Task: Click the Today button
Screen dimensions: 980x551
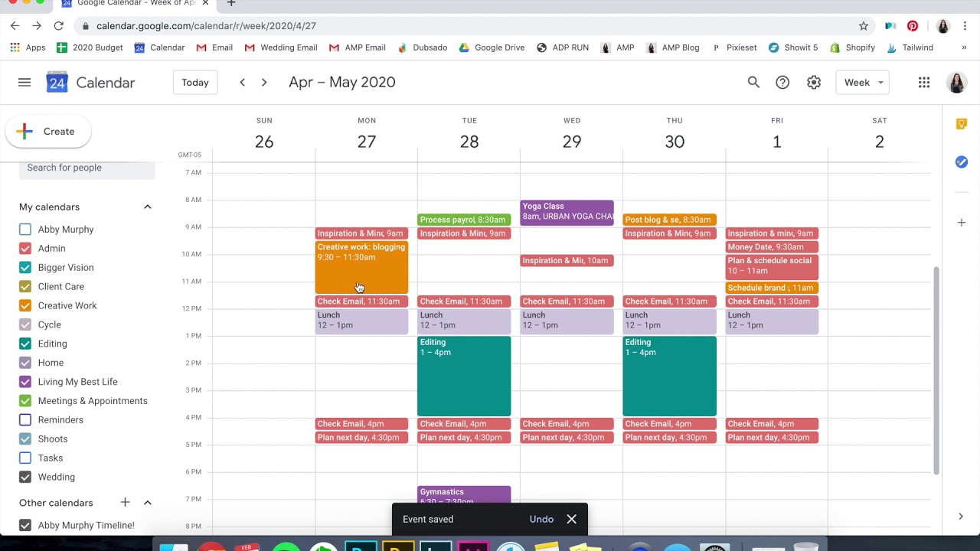Action: tap(195, 83)
